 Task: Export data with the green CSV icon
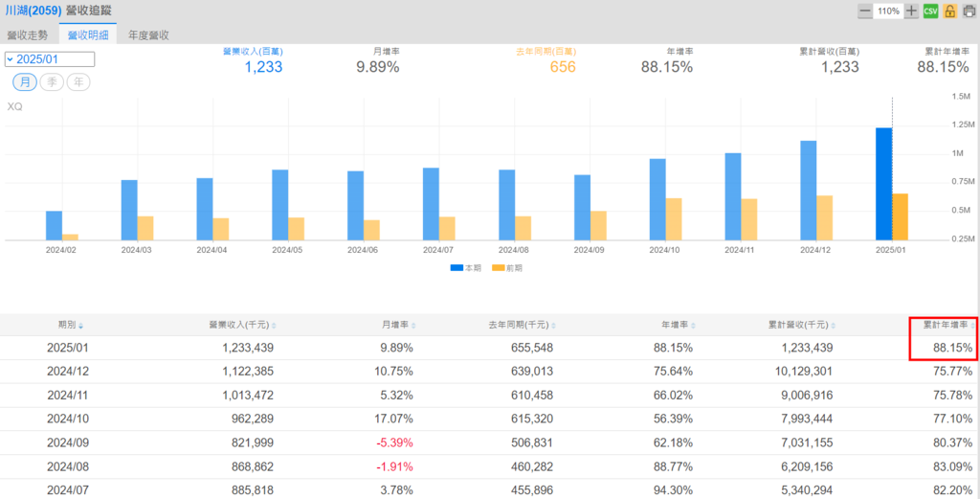[x=930, y=11]
